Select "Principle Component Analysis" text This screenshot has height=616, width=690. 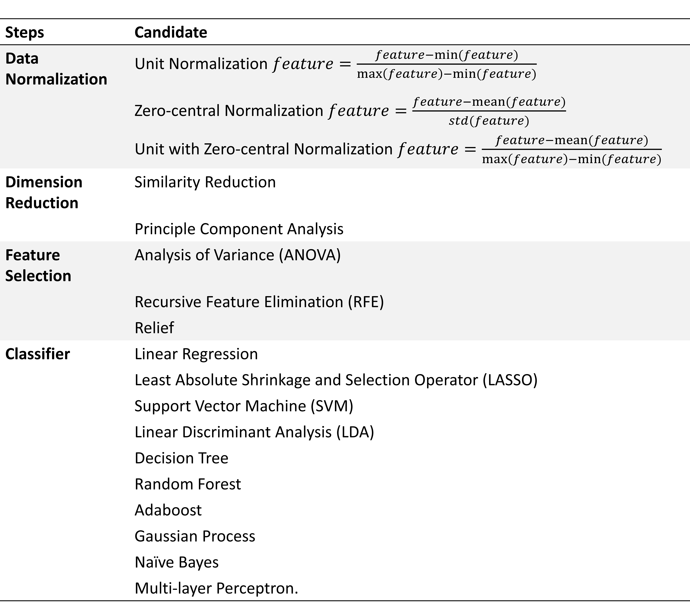(239, 229)
